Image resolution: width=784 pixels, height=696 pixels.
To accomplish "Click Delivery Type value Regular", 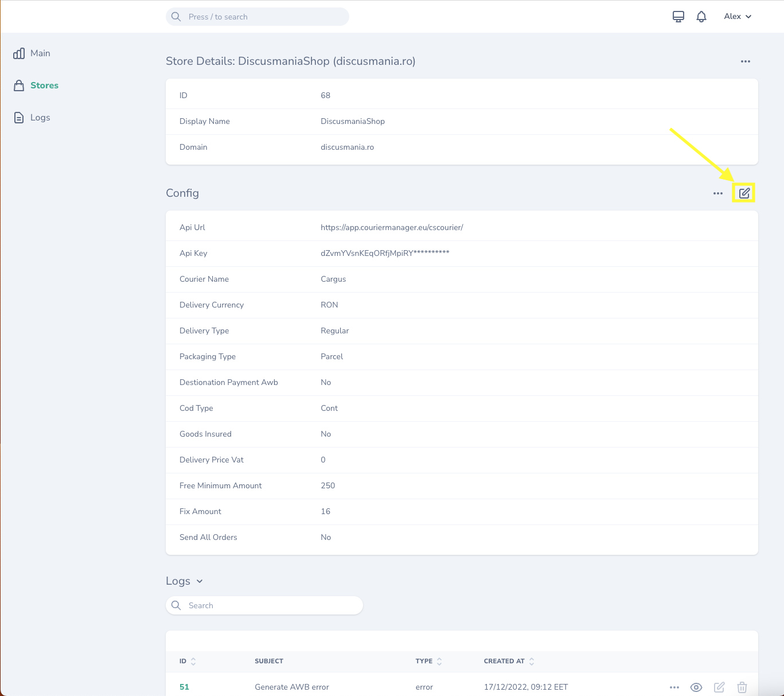I will click(x=334, y=330).
